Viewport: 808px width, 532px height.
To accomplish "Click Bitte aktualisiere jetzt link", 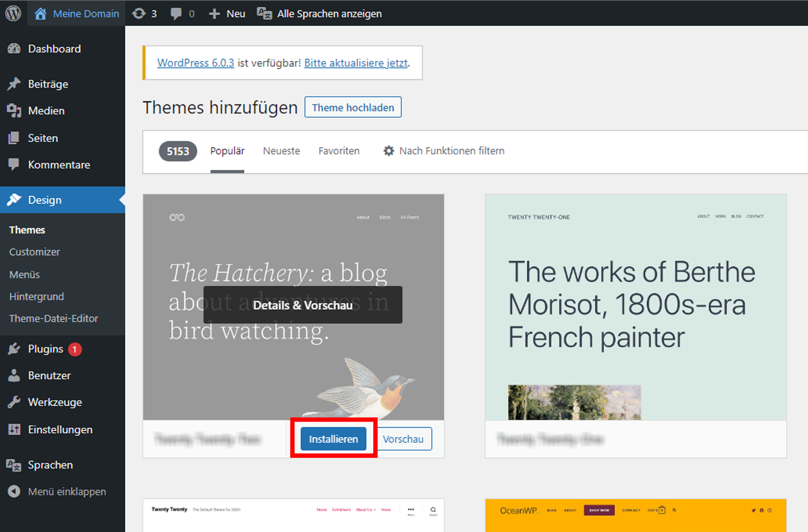I will (x=356, y=63).
